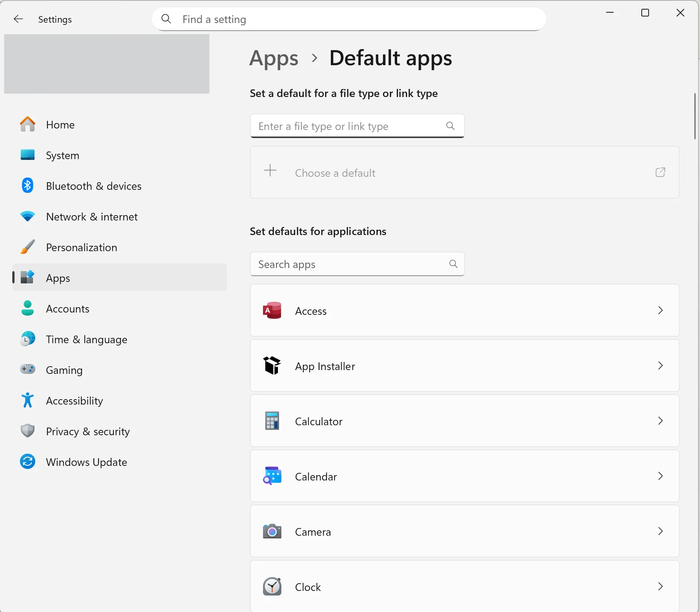Open Clock defaults
Image resolution: width=700 pixels, height=612 pixels.
coord(465,586)
